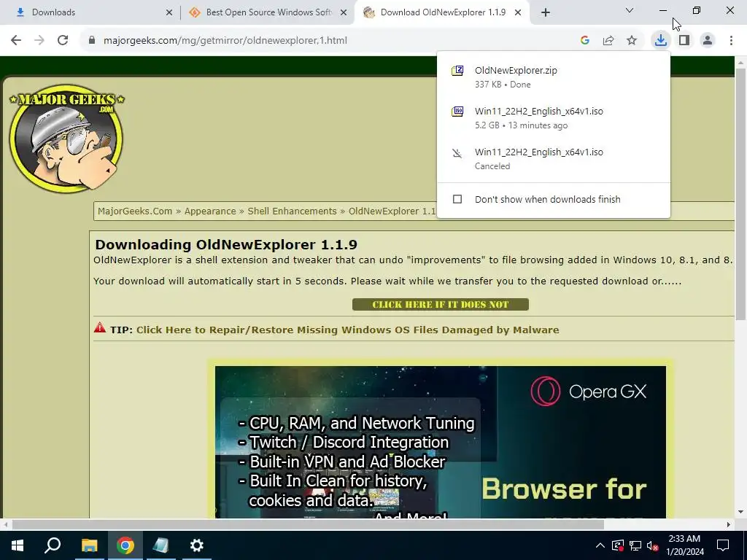Click the canceled Win11_22H2 ISO entry

tap(554, 158)
